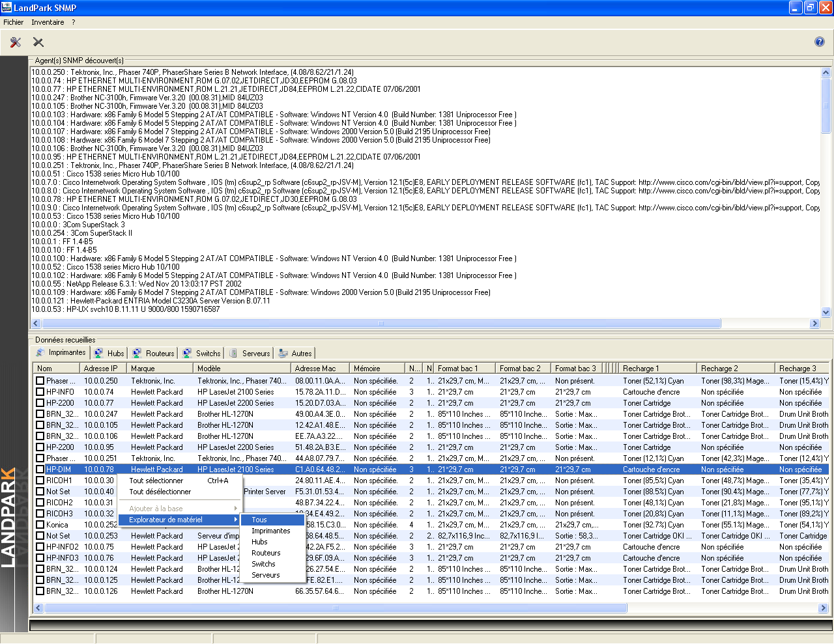
Task: Click the SNMP agents list scroll-down arrow
Action: point(826,313)
